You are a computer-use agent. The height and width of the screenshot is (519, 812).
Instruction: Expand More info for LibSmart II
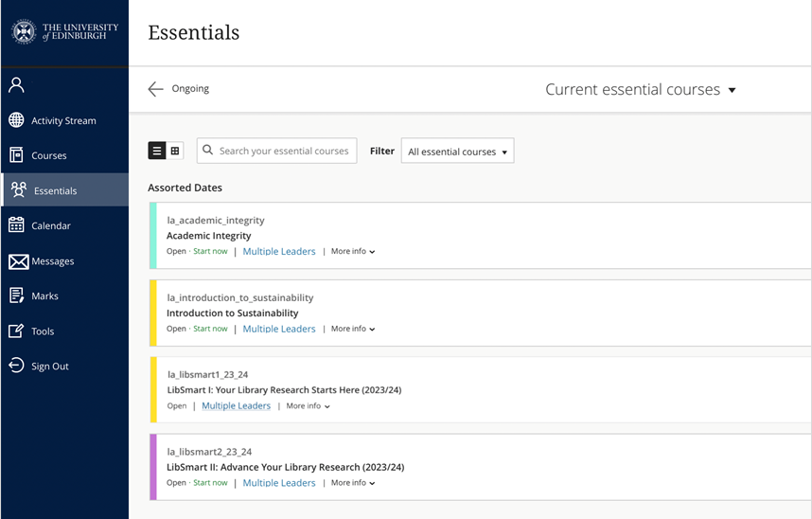coord(353,483)
